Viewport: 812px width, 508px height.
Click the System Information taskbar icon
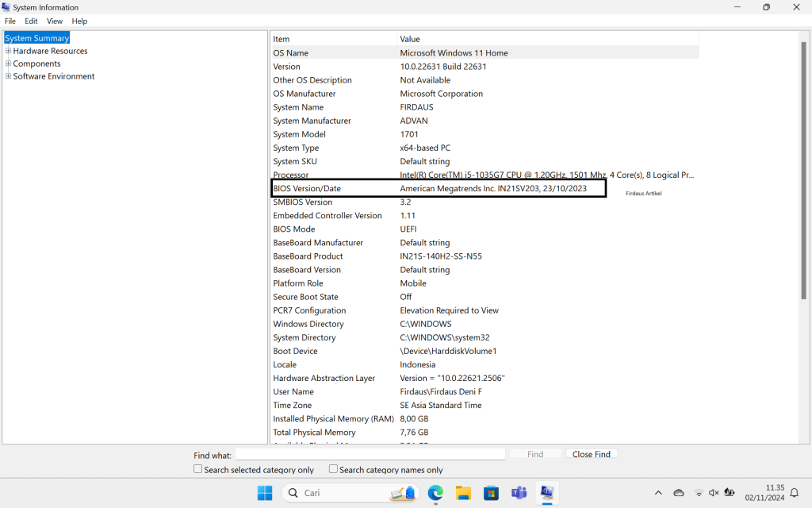[546, 493]
